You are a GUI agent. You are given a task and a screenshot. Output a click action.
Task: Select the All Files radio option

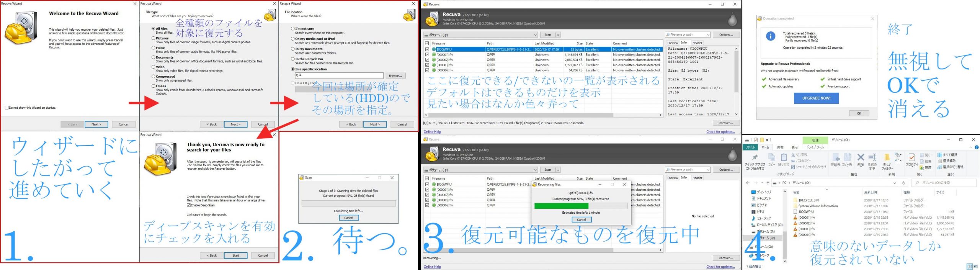(154, 28)
